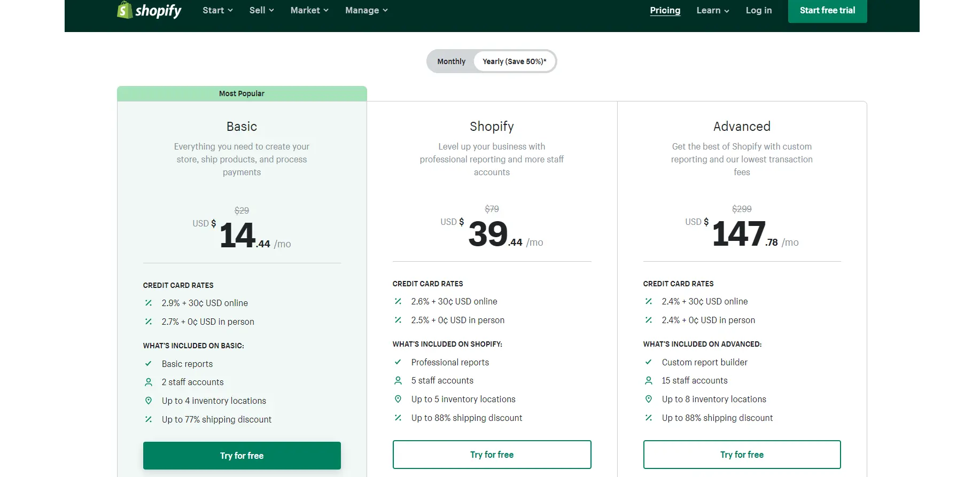Select Yearly (Save 50%) billing option
This screenshot has height=477, width=980.
click(x=515, y=61)
